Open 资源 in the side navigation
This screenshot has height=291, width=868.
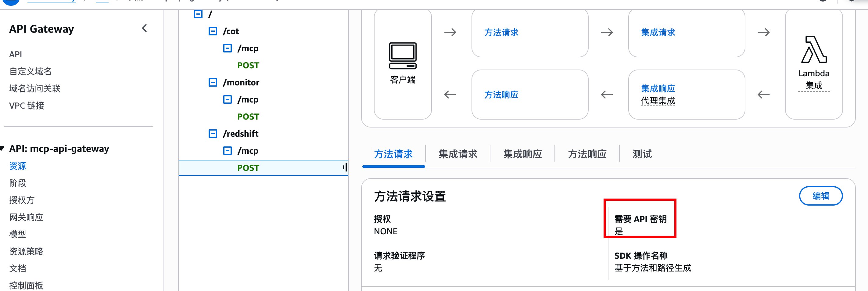(17, 166)
